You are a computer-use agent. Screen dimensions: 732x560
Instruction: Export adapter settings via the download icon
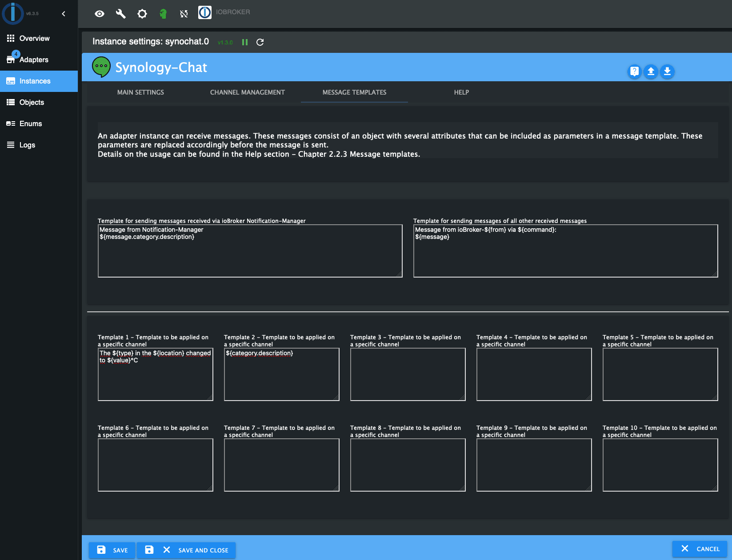tap(667, 71)
